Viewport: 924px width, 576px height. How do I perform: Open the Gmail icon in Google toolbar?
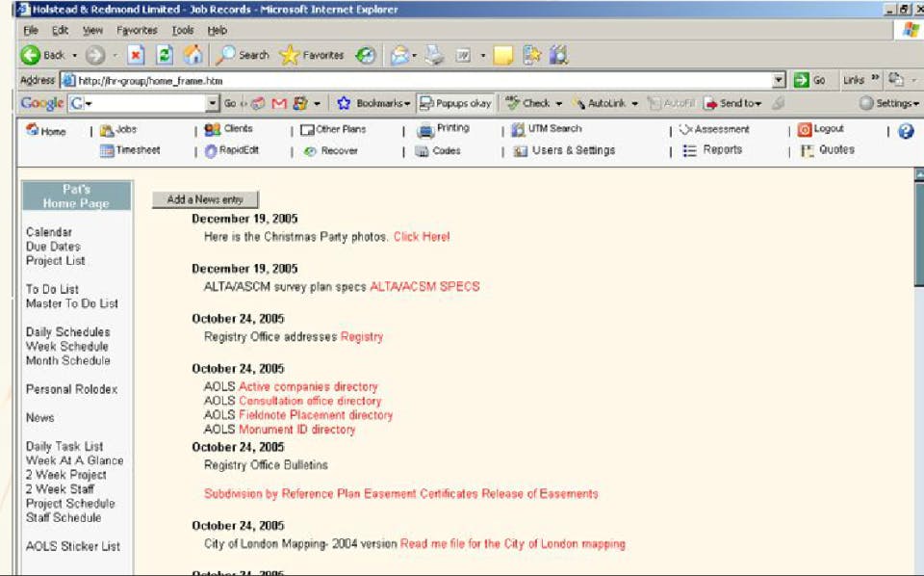[x=279, y=104]
